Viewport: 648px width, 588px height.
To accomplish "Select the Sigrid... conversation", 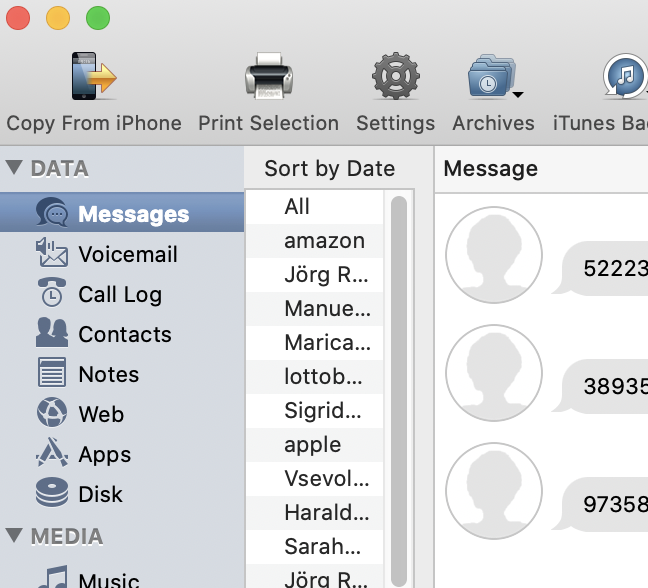I will [x=315, y=411].
